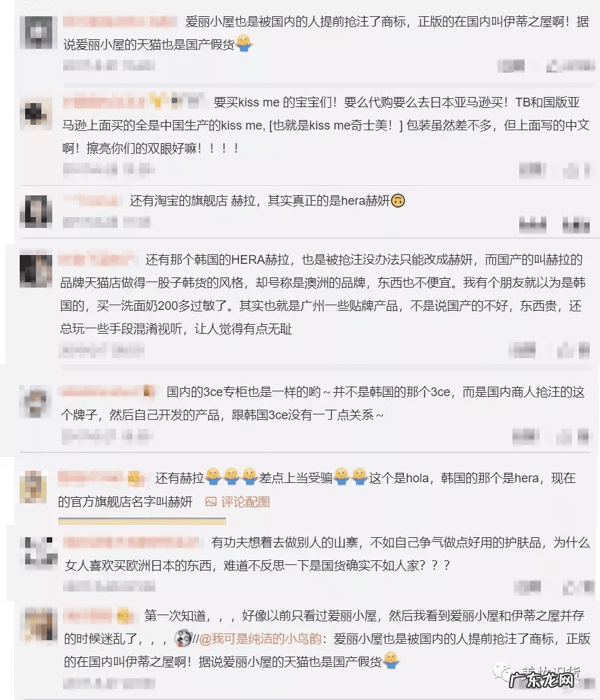Click avatar of the 3ce专柜 commenter
Image resolution: width=600 pixels, height=700 pixels.
(35, 402)
